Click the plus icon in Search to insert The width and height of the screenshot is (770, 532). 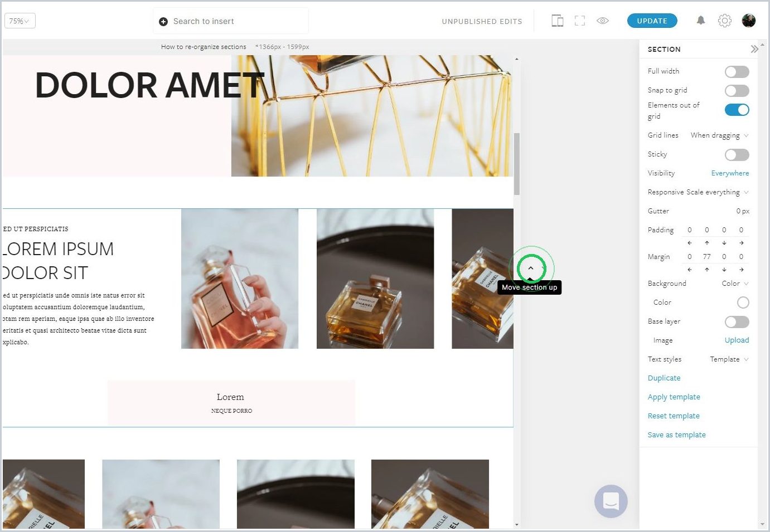click(163, 22)
